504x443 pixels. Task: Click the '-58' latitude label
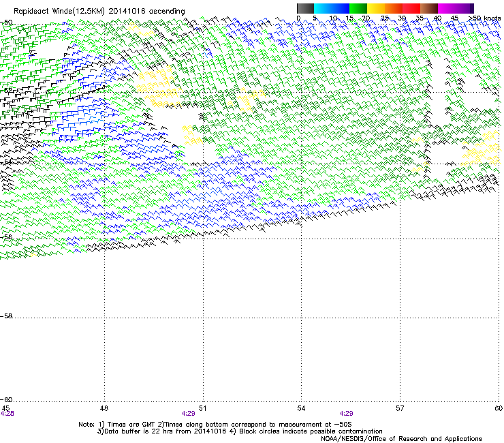pyautogui.click(x=6, y=316)
